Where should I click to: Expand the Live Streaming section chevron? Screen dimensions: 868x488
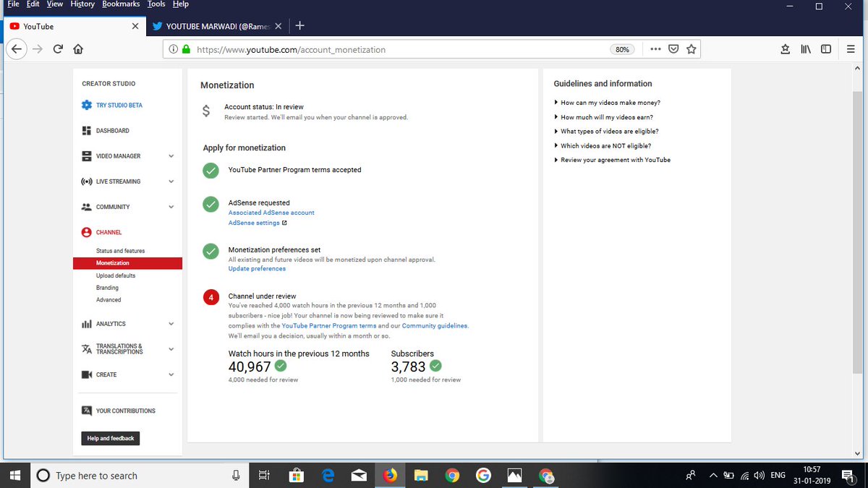171,181
